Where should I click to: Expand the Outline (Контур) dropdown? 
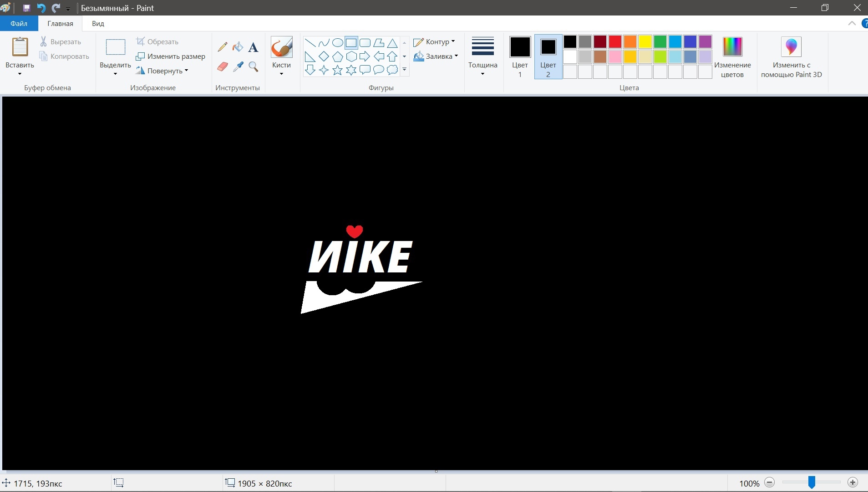point(453,41)
